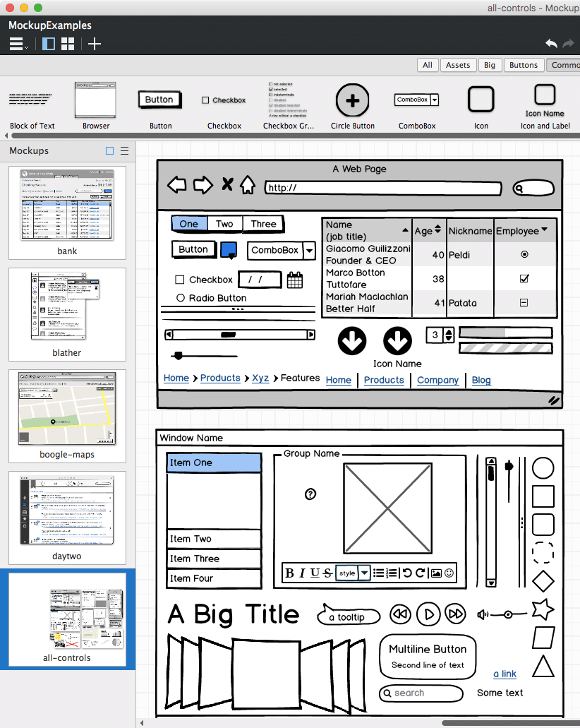Click the Products breadcrumb link
Viewport: 580px width, 728px height.
pos(220,378)
